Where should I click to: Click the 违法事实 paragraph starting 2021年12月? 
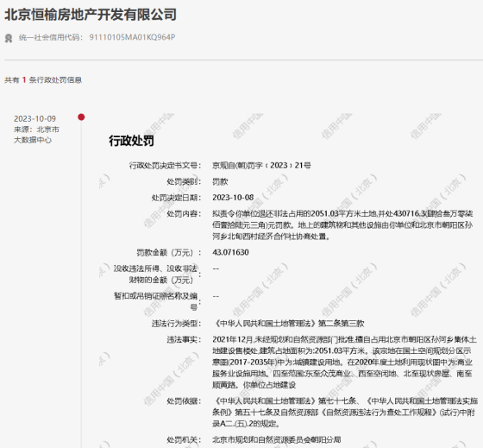pos(345,363)
